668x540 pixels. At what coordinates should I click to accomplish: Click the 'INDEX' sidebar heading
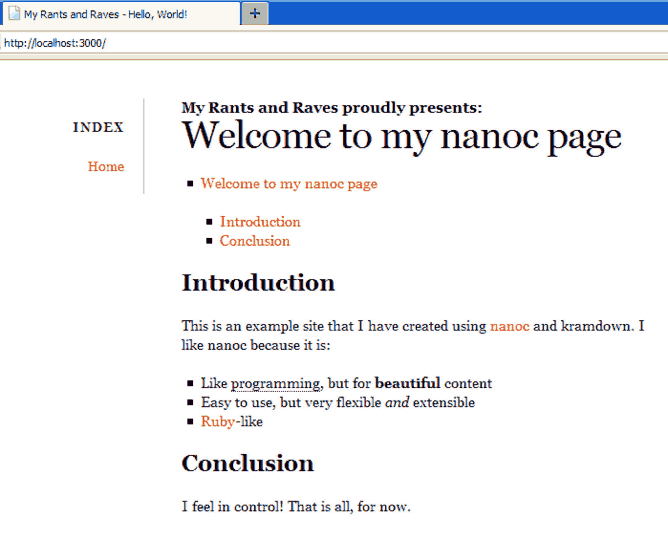(98, 127)
